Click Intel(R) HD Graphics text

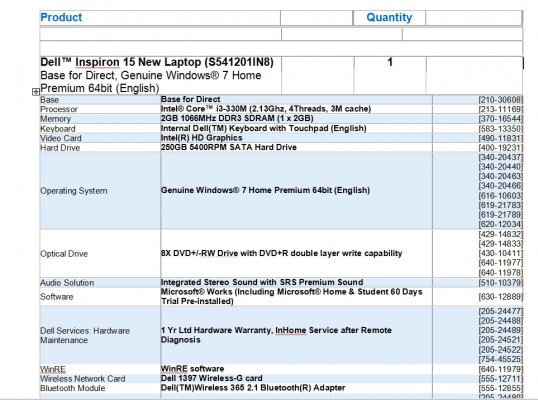[x=201, y=138]
